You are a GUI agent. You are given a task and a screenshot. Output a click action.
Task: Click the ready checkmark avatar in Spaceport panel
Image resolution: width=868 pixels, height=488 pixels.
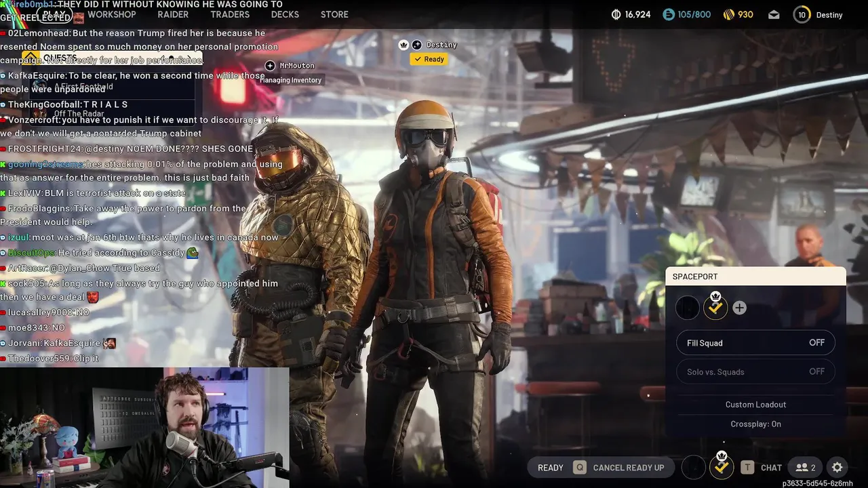click(x=715, y=308)
